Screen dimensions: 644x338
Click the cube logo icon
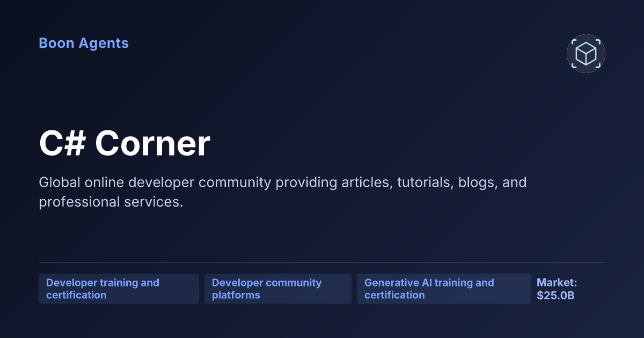[x=586, y=54]
